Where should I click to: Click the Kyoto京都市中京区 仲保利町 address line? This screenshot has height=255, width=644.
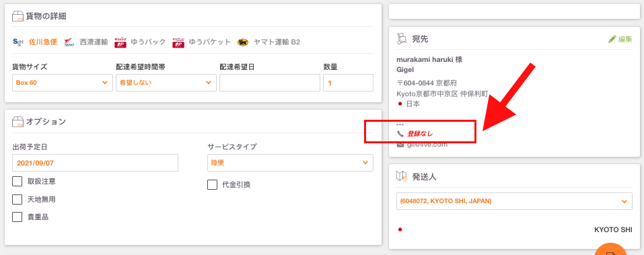tap(442, 94)
